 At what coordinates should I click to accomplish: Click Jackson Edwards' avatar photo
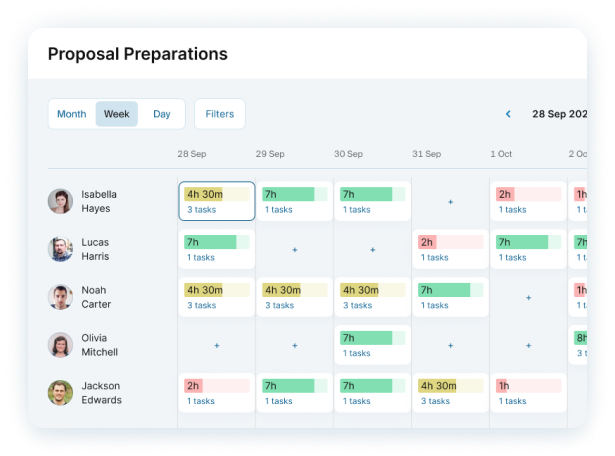[x=60, y=393]
